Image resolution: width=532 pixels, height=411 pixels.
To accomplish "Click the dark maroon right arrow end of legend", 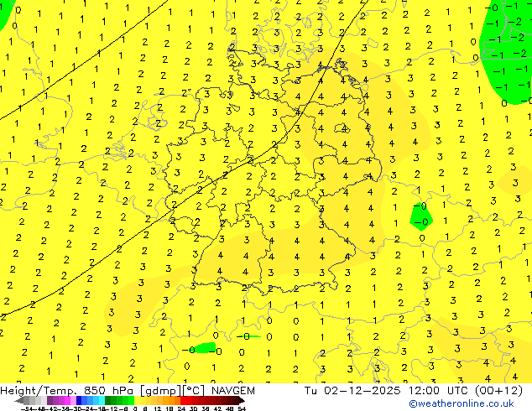I will [241, 400].
